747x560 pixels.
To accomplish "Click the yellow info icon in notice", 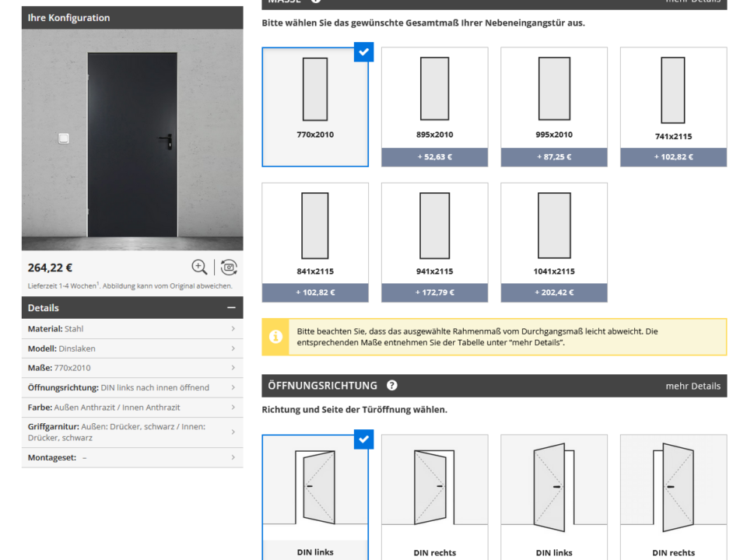I will click(275, 337).
